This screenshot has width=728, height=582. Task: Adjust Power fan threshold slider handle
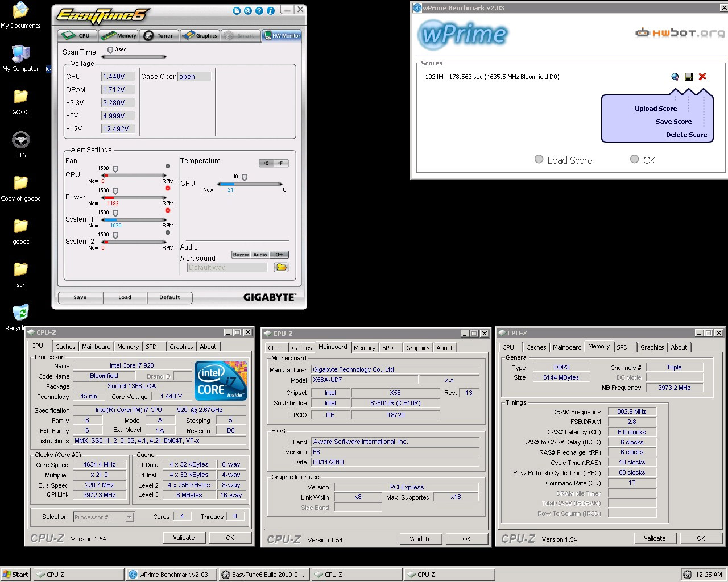tap(115, 192)
